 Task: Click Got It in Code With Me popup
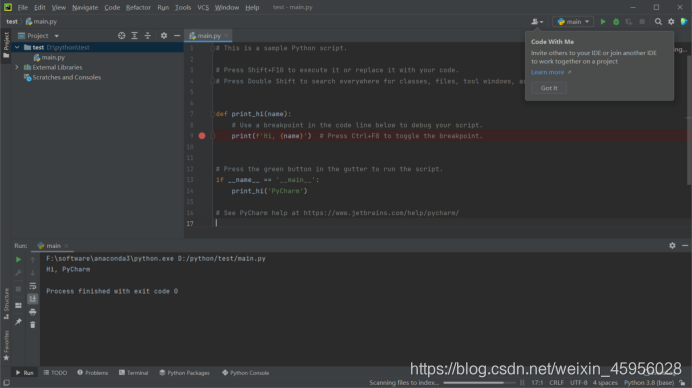point(549,88)
